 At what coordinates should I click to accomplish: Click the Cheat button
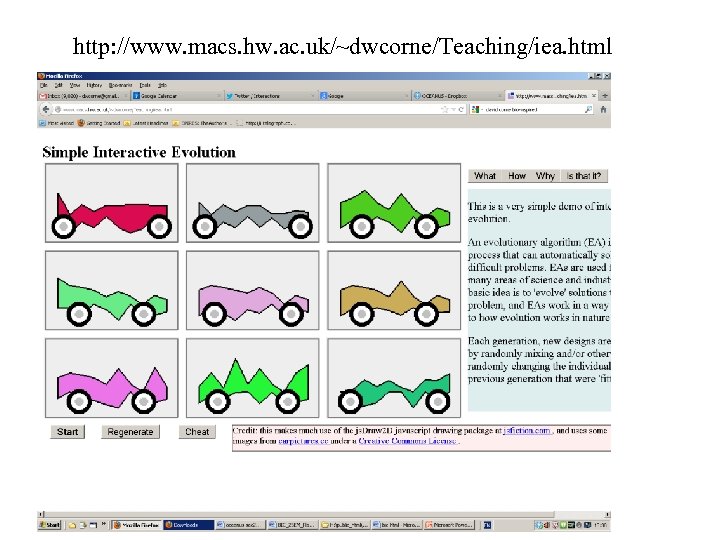[197, 432]
